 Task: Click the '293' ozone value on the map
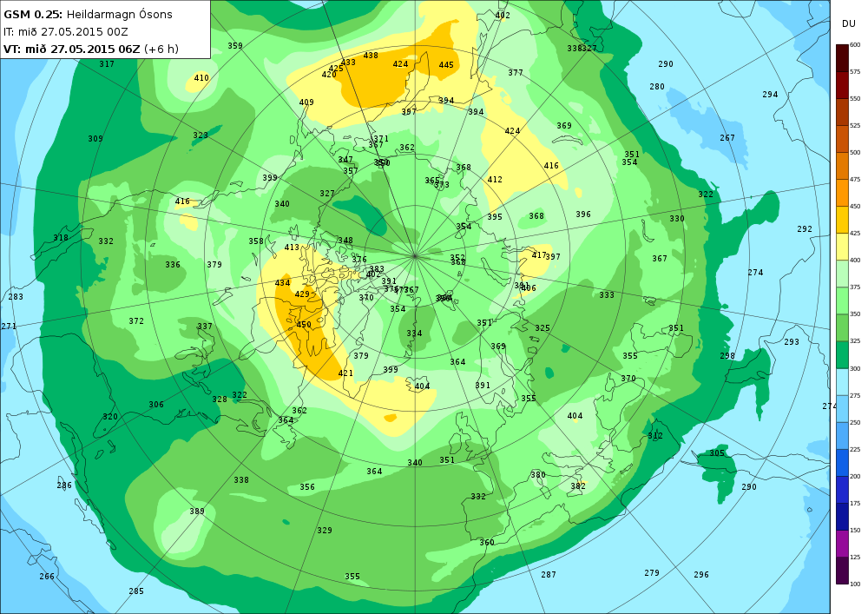(x=792, y=342)
